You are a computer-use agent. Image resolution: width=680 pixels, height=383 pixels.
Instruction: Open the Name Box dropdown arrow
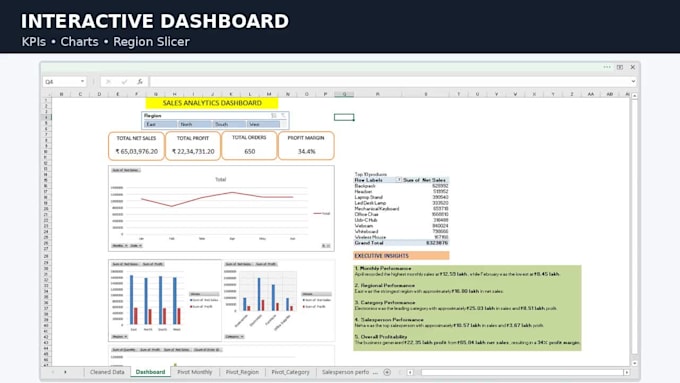coord(82,82)
